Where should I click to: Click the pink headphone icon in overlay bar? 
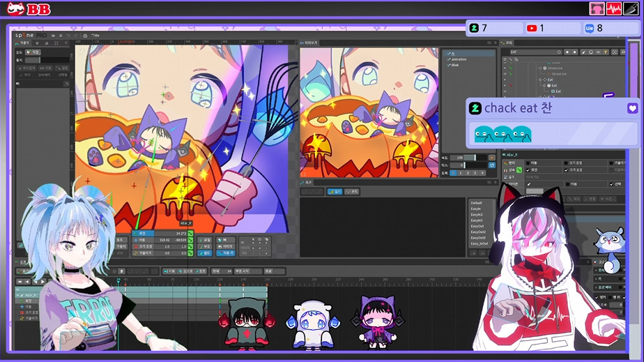[x=597, y=8]
